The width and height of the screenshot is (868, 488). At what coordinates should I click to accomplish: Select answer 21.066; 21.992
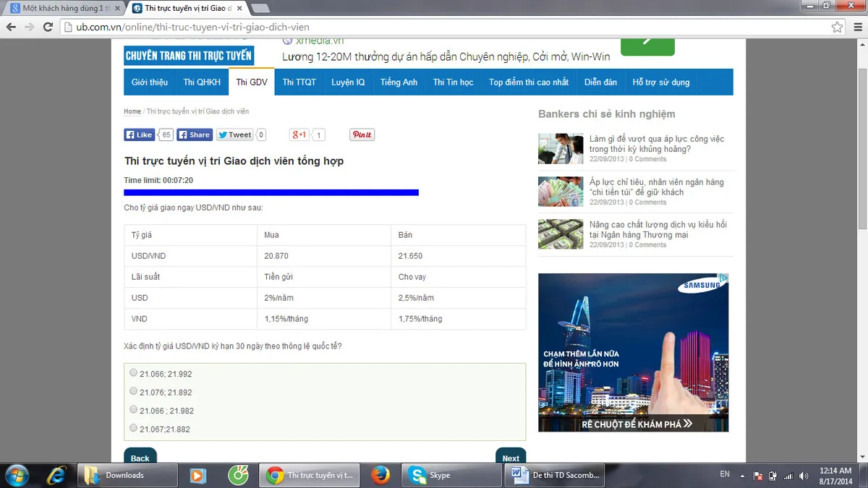pos(133,373)
